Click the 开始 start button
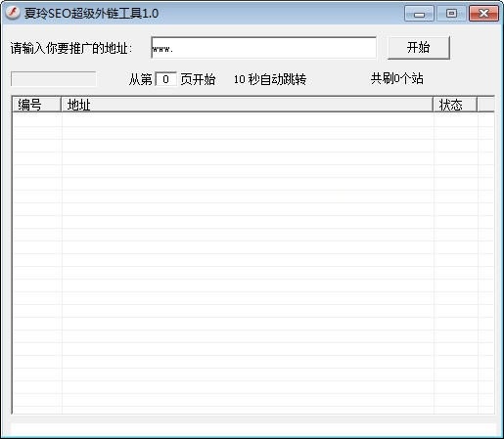This screenshot has height=439, width=504. click(x=419, y=48)
